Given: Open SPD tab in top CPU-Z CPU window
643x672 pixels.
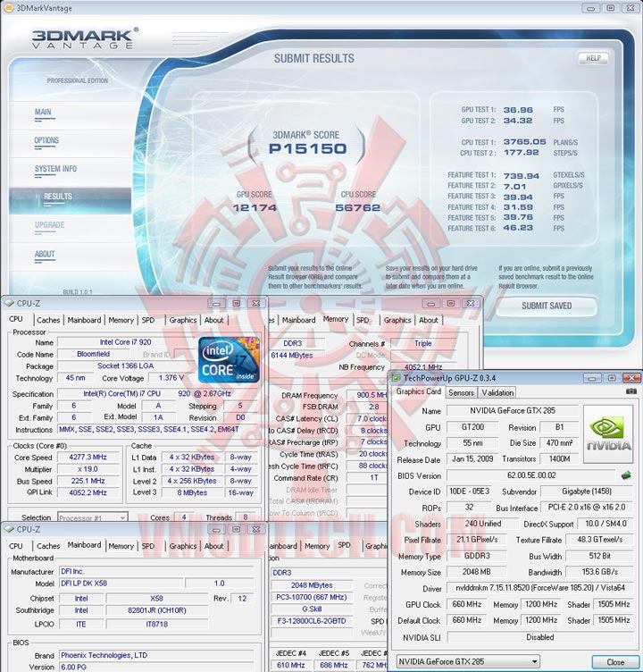Looking at the screenshot, I should click(x=147, y=320).
